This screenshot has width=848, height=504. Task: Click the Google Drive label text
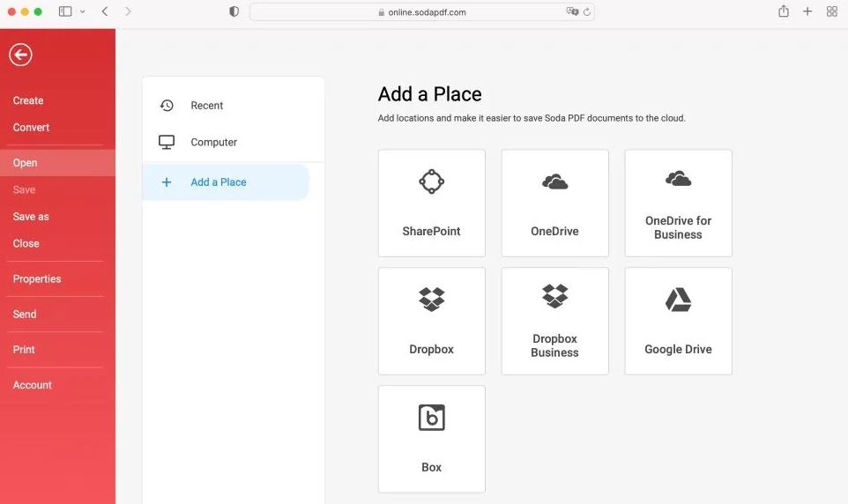[678, 349]
